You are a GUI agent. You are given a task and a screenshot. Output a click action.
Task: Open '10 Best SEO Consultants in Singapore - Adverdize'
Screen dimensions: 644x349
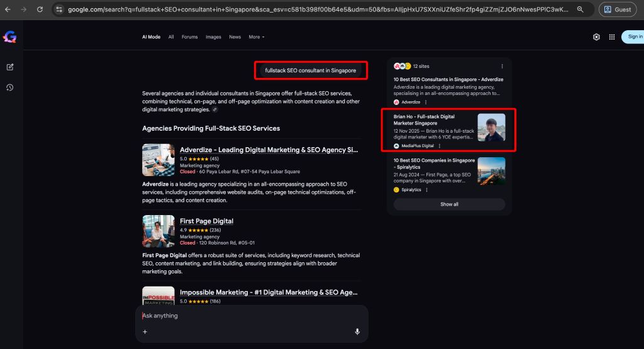(448, 79)
